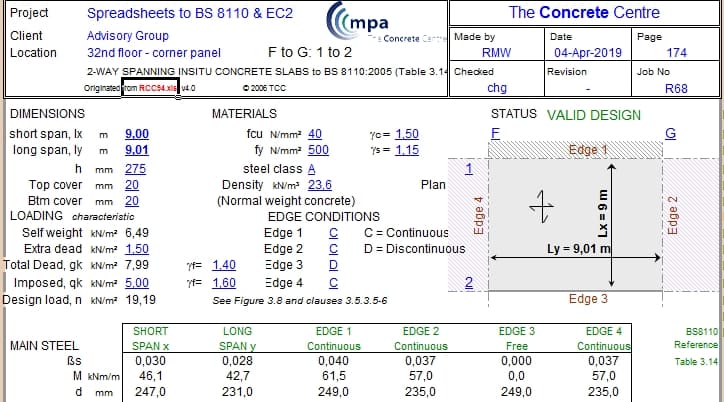The height and width of the screenshot is (402, 724).
Task: Select the Imposed load qk value 5,00
Action: click(137, 283)
